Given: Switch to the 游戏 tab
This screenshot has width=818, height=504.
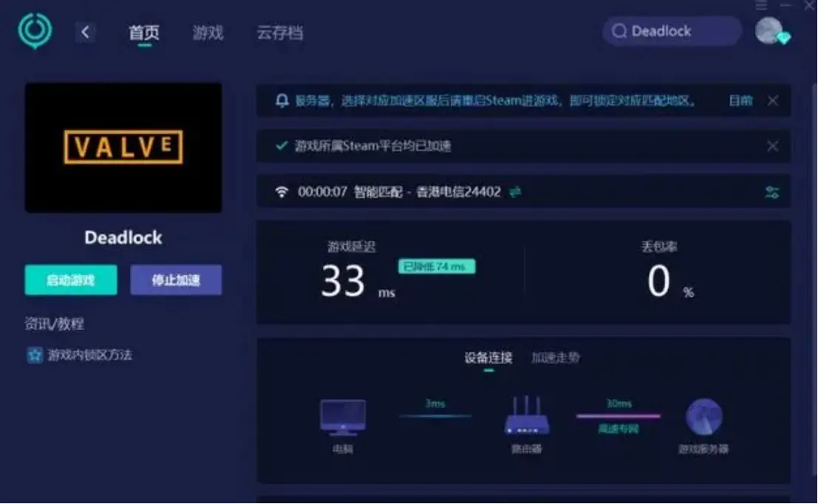Looking at the screenshot, I should 208,33.
